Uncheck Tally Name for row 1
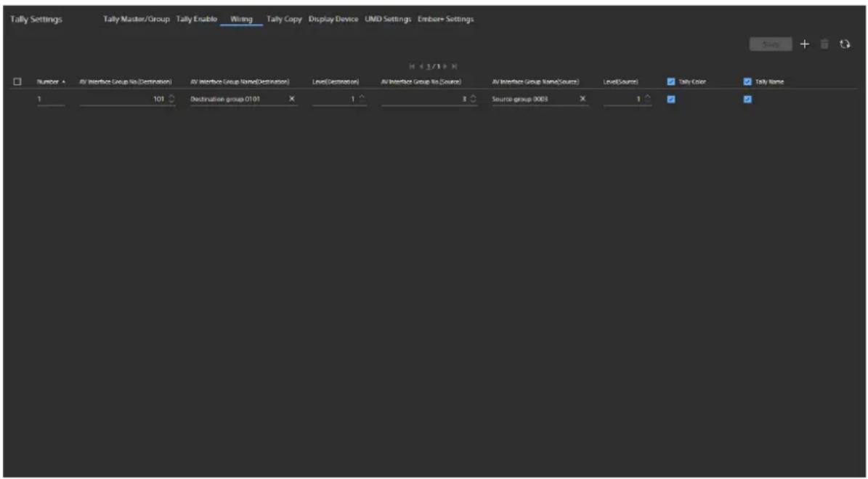This screenshot has width=868, height=479. point(748,100)
